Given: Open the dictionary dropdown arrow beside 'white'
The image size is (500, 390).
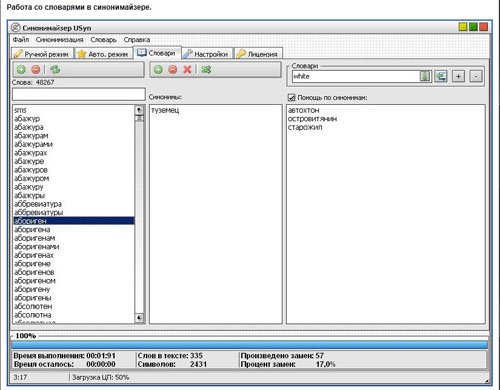Looking at the screenshot, I should click(425, 76).
